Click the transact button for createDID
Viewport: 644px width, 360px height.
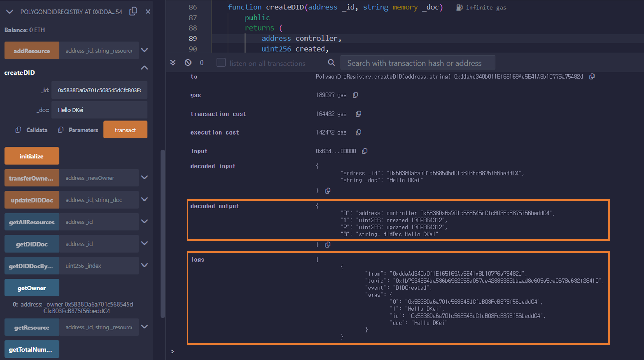pyautogui.click(x=125, y=130)
